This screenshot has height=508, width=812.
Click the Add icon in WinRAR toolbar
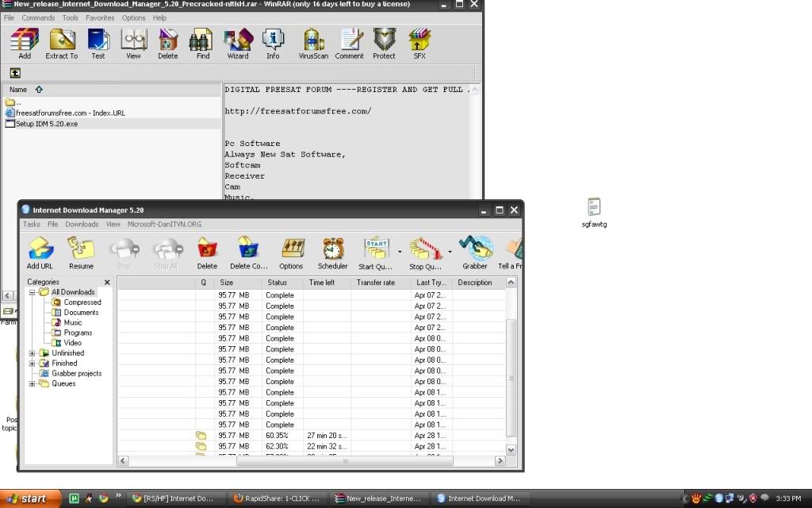pyautogui.click(x=25, y=44)
